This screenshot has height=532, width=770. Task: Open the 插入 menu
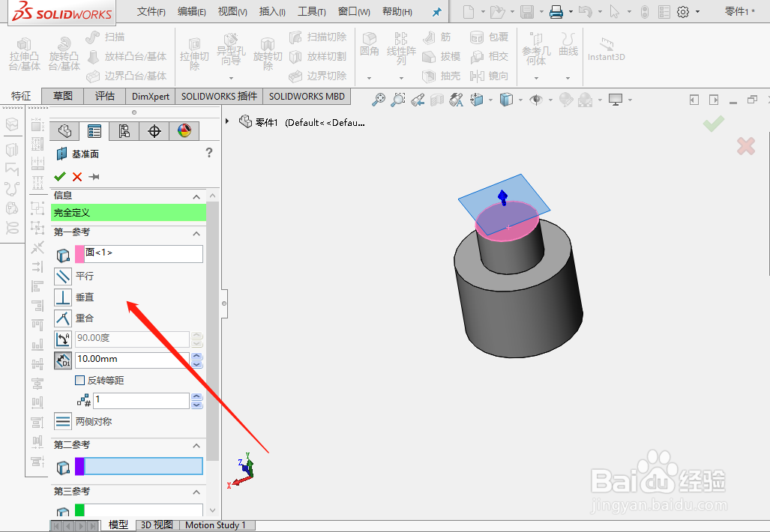[271, 11]
